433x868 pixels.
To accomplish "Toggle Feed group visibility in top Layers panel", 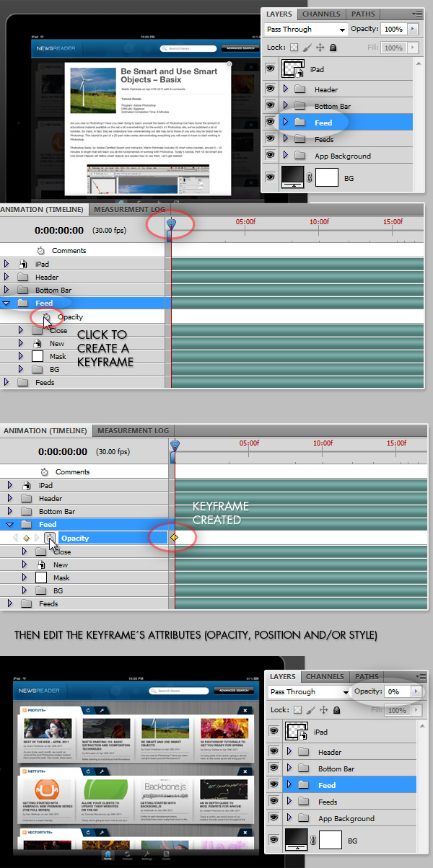I will 271,123.
